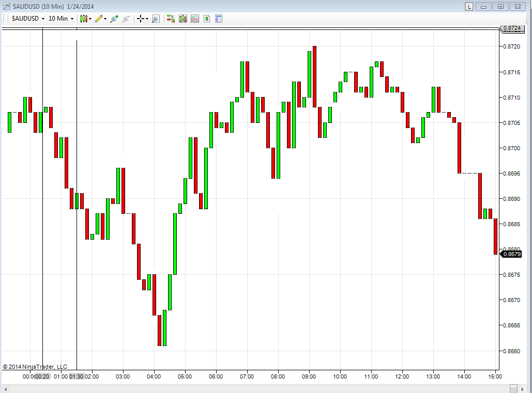532x393 pixels.
Task: Open the data series candlestick icon
Action: pos(183,19)
